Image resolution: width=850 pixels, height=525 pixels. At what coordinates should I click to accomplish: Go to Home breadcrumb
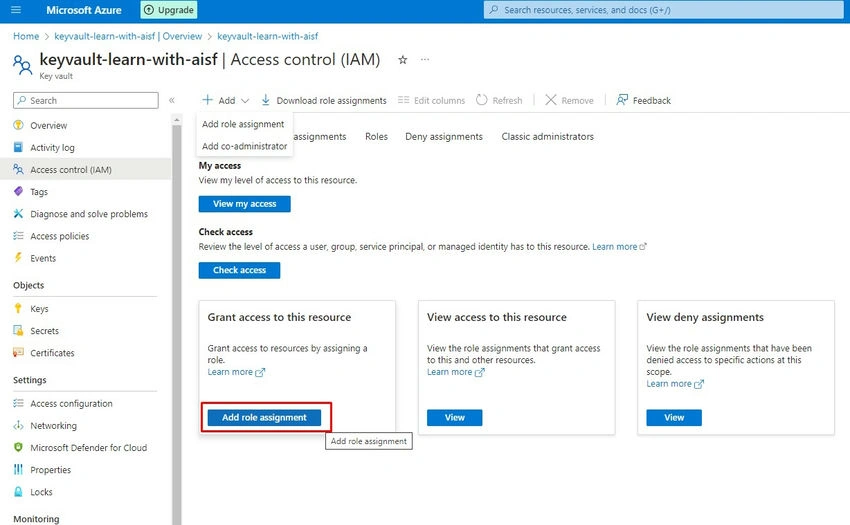[x=26, y=36]
